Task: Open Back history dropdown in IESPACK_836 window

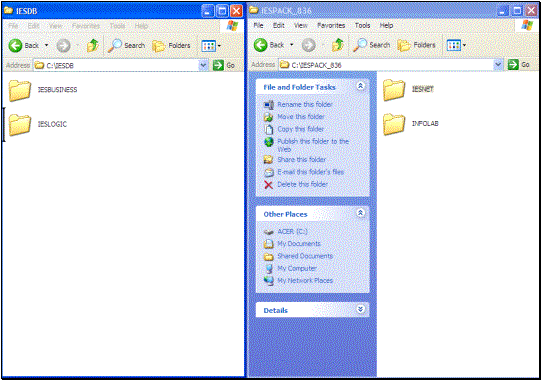Action: click(x=292, y=45)
